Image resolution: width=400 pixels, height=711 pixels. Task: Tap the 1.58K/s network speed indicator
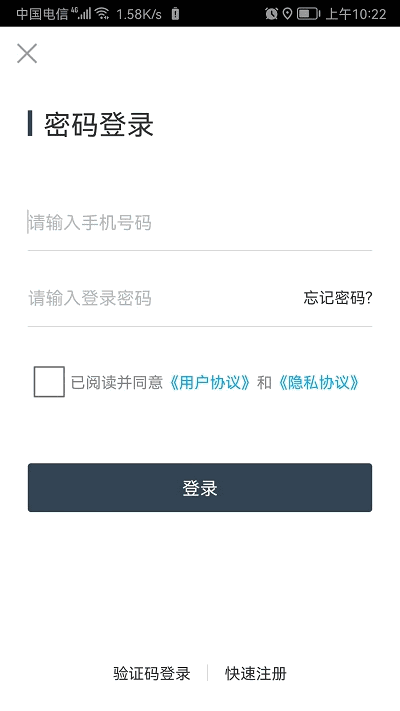point(139,15)
